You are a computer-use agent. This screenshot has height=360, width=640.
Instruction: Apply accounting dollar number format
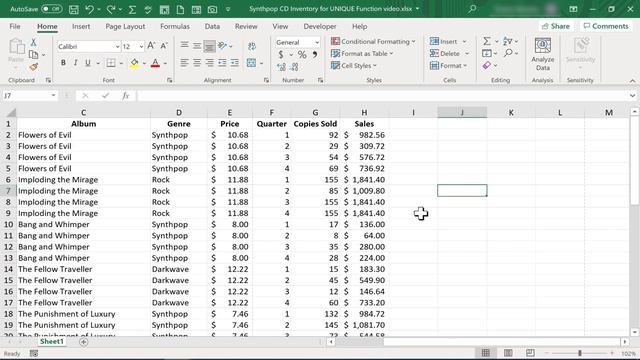(281, 54)
